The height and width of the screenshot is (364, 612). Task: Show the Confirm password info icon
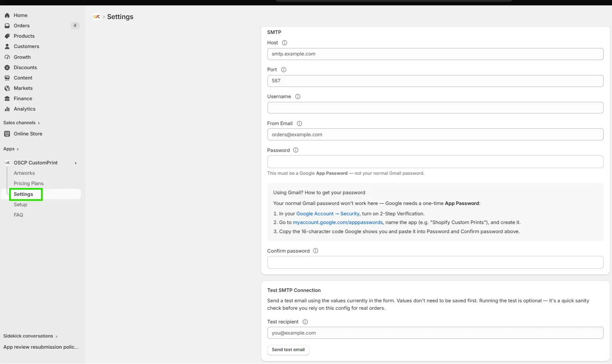point(316,251)
